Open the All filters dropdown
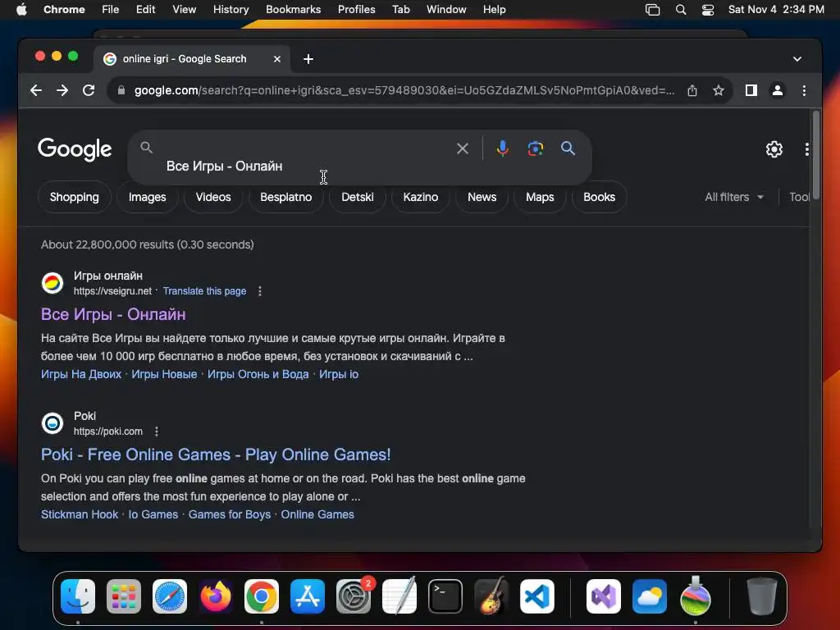 point(734,197)
